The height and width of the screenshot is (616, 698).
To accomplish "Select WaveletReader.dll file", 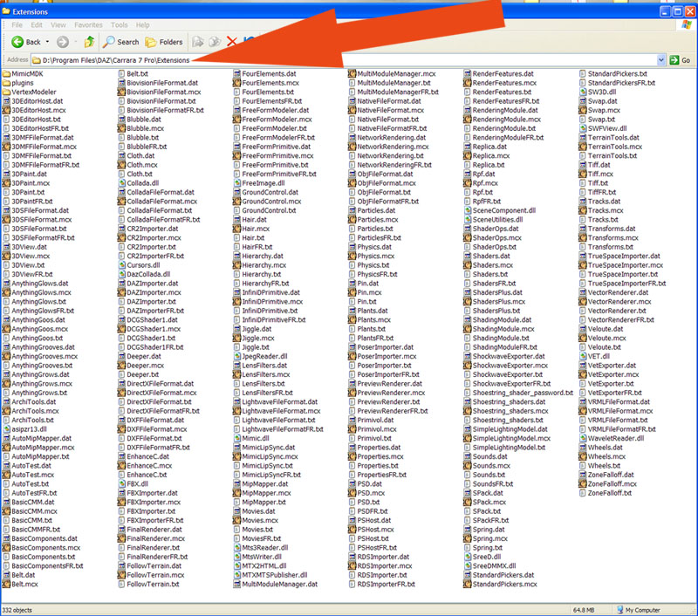I will click(x=612, y=438).
